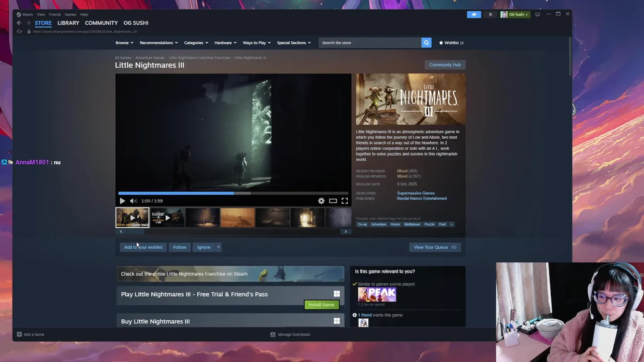The height and width of the screenshot is (362, 644).
Task: Open the View menu
Action: 41,14
